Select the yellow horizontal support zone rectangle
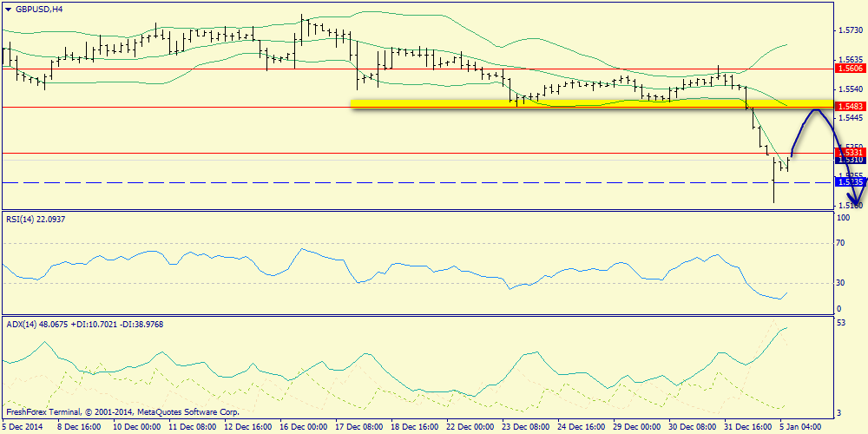Viewport: 868px width, 434px height. (x=592, y=104)
